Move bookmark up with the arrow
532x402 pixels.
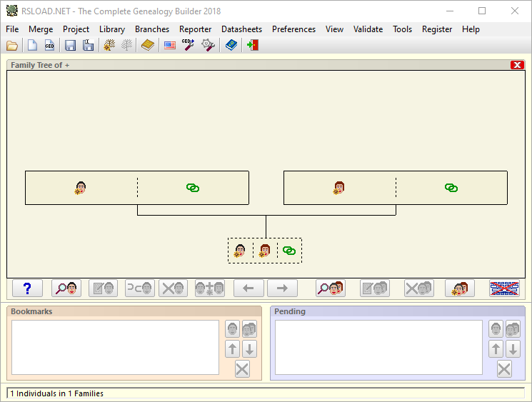point(232,349)
